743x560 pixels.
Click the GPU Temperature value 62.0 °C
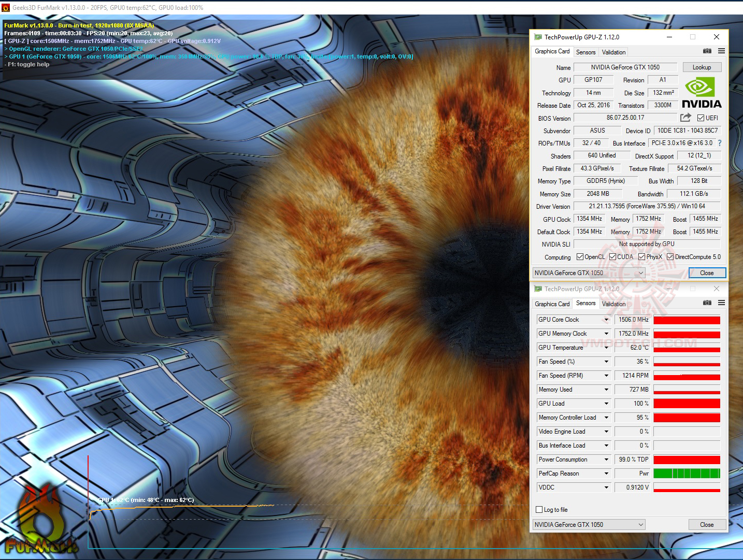(633, 348)
